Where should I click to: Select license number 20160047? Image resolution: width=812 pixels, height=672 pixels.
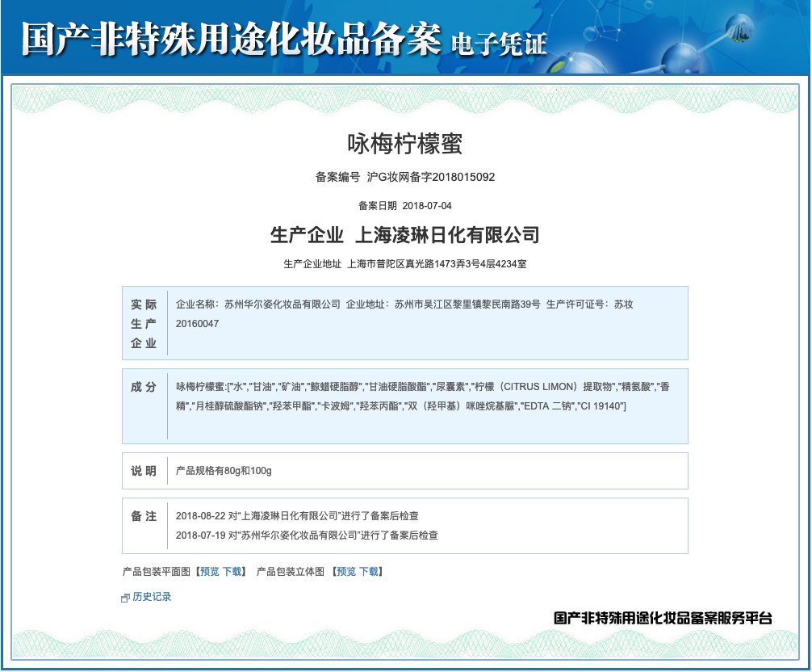click(197, 324)
